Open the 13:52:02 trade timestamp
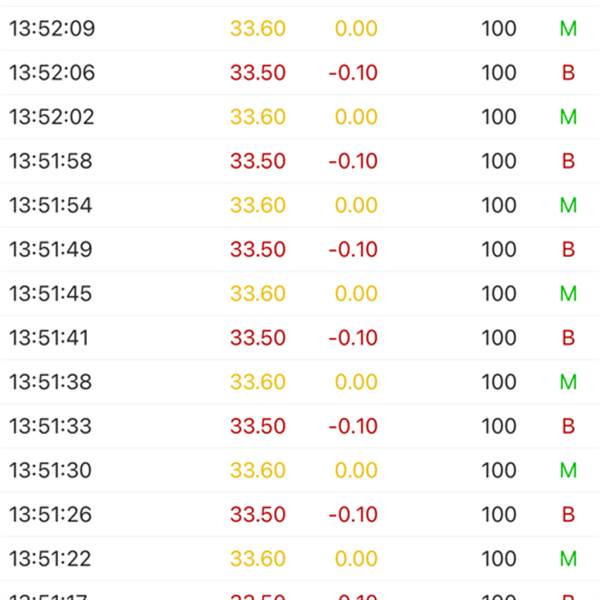Viewport: 600px width, 600px height. coord(52,117)
